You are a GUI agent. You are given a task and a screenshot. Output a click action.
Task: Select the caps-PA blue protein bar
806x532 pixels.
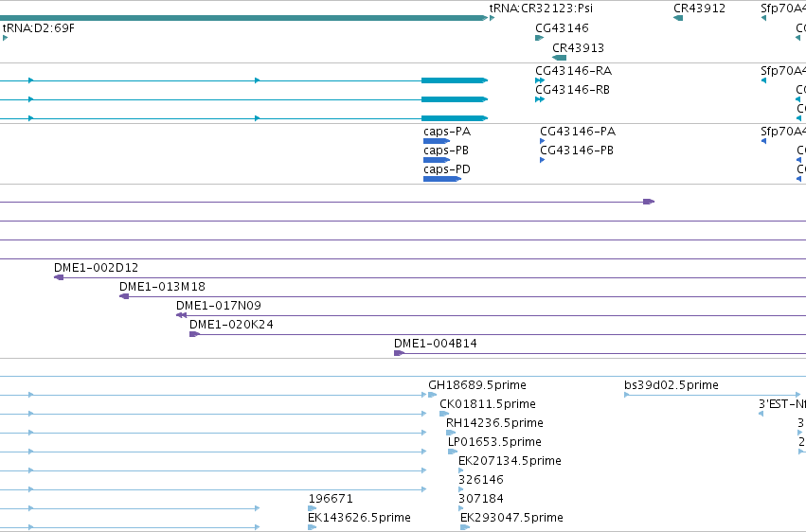point(437,141)
